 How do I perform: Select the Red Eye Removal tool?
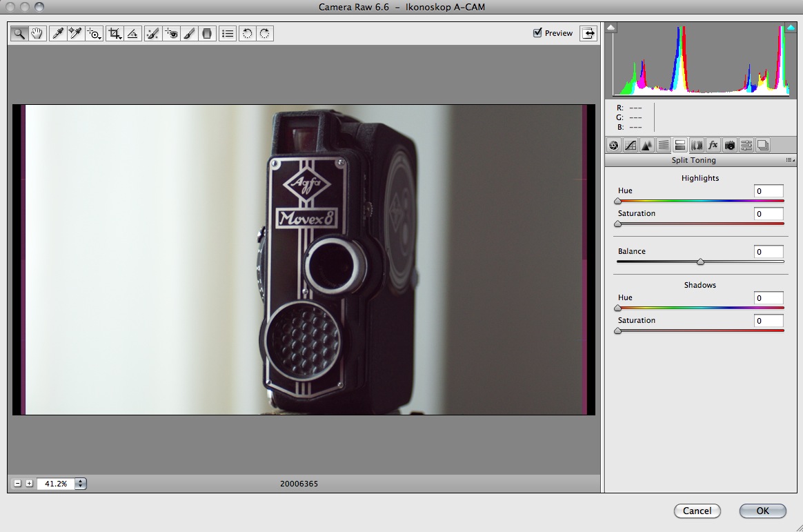click(x=171, y=33)
